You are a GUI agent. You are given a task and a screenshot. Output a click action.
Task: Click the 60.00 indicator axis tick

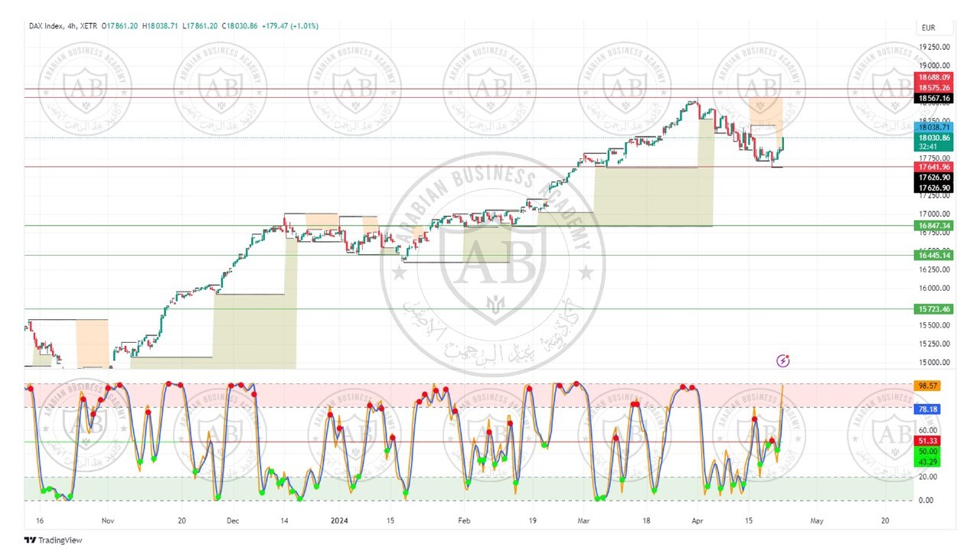click(926, 430)
